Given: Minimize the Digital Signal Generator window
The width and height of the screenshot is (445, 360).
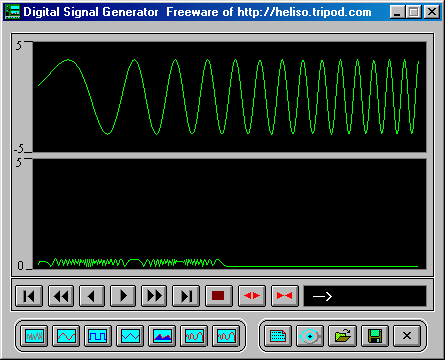Looking at the screenshot, I should tap(397, 12).
